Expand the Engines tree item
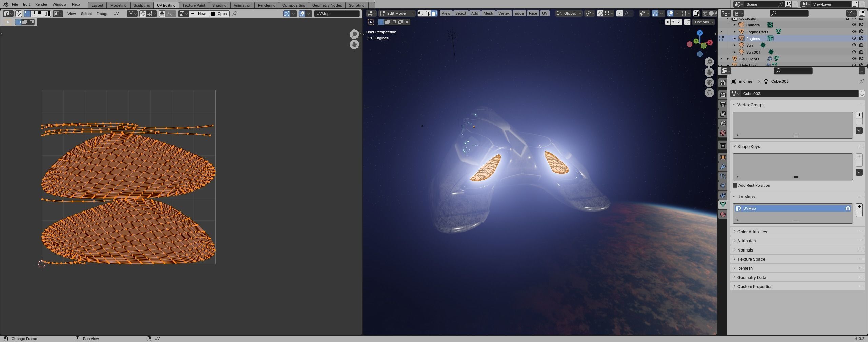868x342 pixels. click(735, 38)
